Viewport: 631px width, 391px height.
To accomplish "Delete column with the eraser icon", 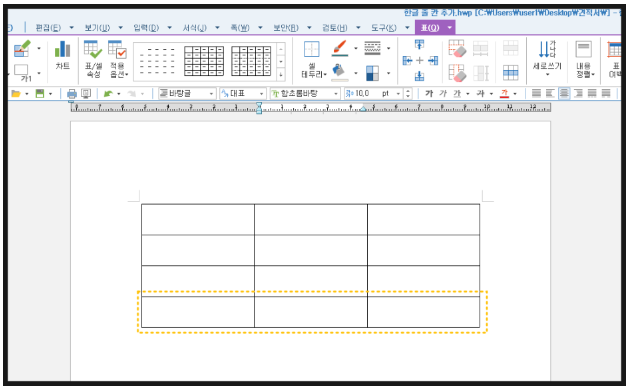I will 457,73.
